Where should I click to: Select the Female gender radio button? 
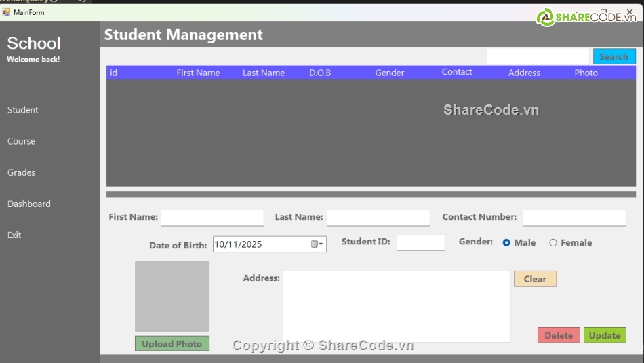click(x=553, y=243)
